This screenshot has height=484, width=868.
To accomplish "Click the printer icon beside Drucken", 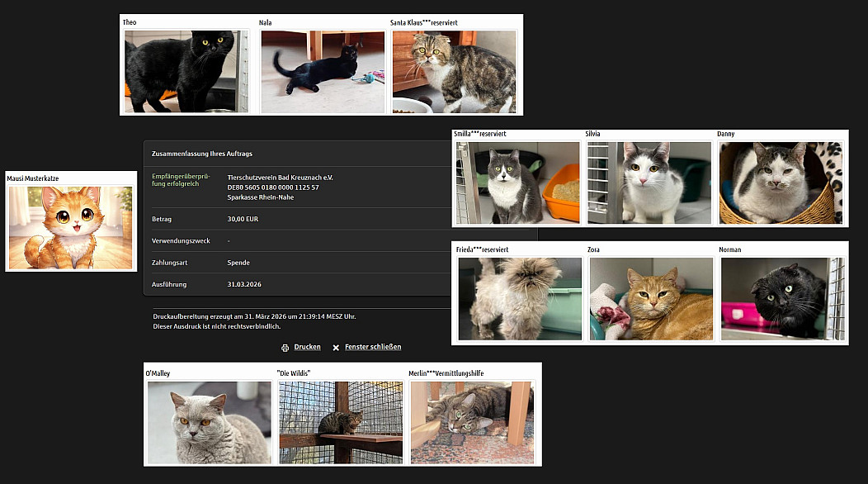I will tap(285, 348).
